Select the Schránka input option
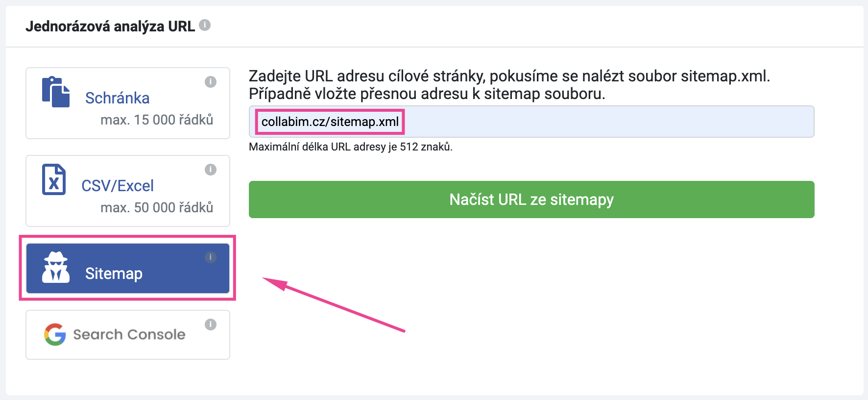 [x=128, y=103]
